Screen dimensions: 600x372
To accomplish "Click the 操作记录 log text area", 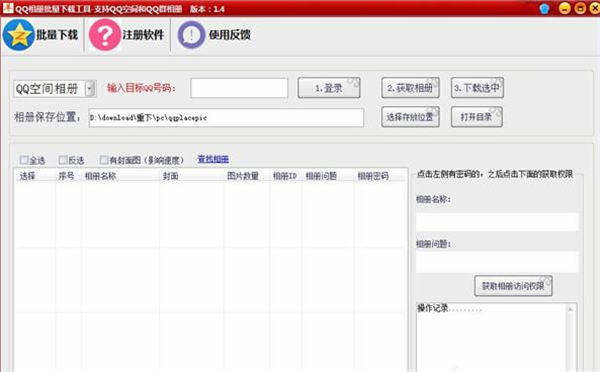I will (x=492, y=337).
